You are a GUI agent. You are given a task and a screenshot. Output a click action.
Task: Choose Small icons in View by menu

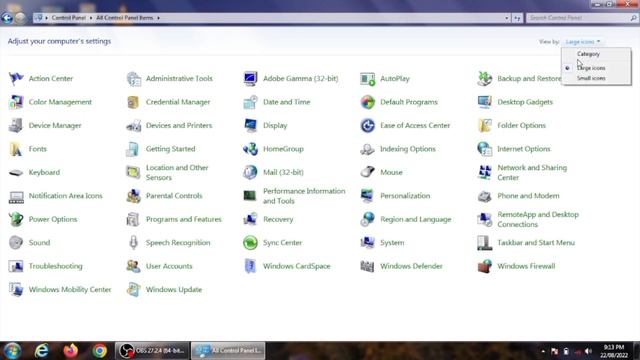click(591, 78)
